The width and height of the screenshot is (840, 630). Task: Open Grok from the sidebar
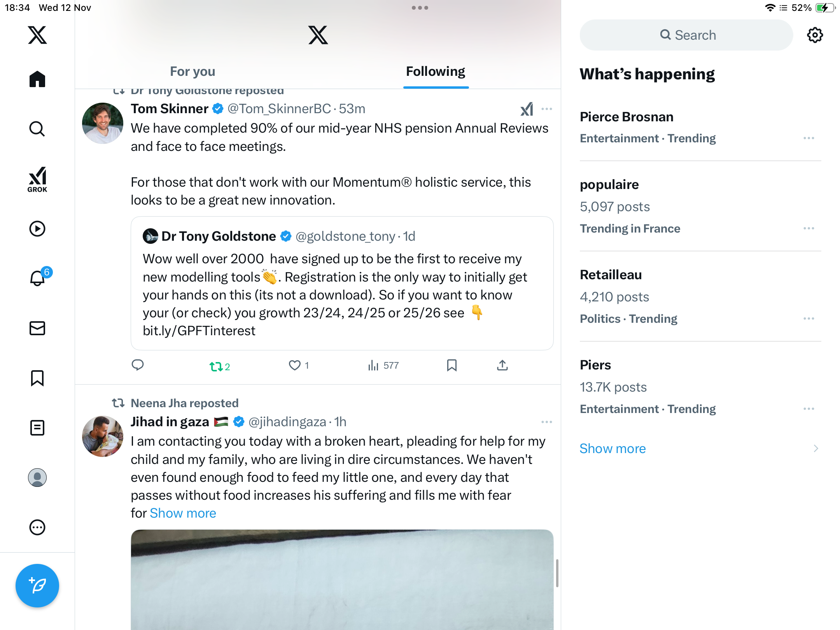pyautogui.click(x=37, y=179)
